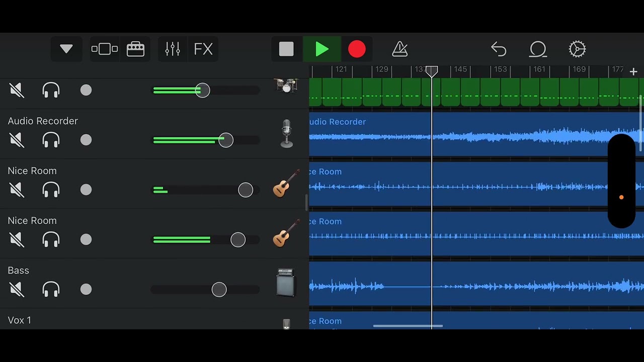Select the upper Nice Room track name
The image size is (644, 362).
(32, 171)
